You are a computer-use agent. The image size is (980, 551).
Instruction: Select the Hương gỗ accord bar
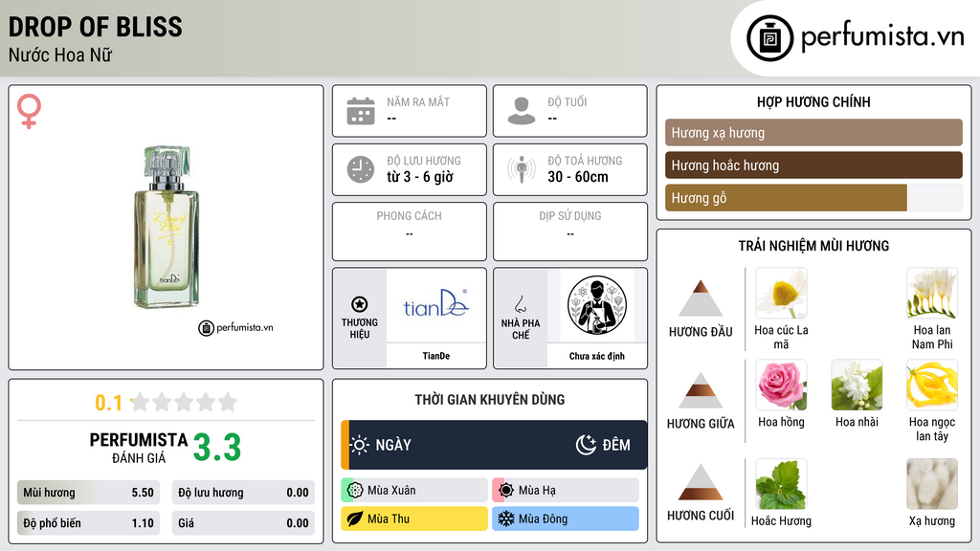(813, 197)
